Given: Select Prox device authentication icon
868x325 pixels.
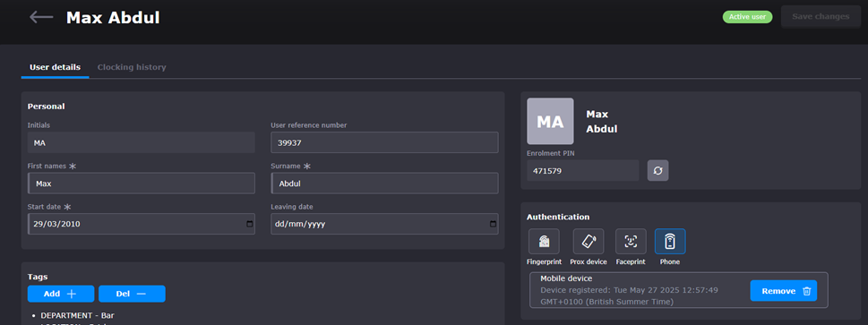Looking at the screenshot, I should [589, 242].
